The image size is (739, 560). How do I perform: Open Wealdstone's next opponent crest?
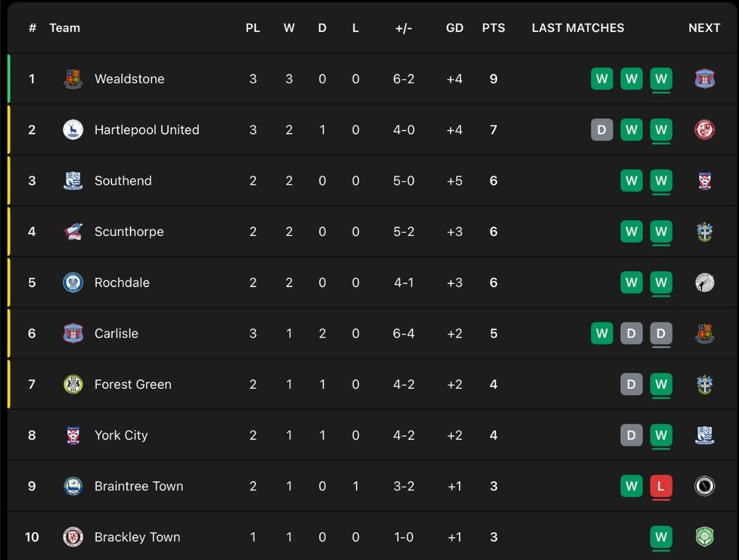705,79
